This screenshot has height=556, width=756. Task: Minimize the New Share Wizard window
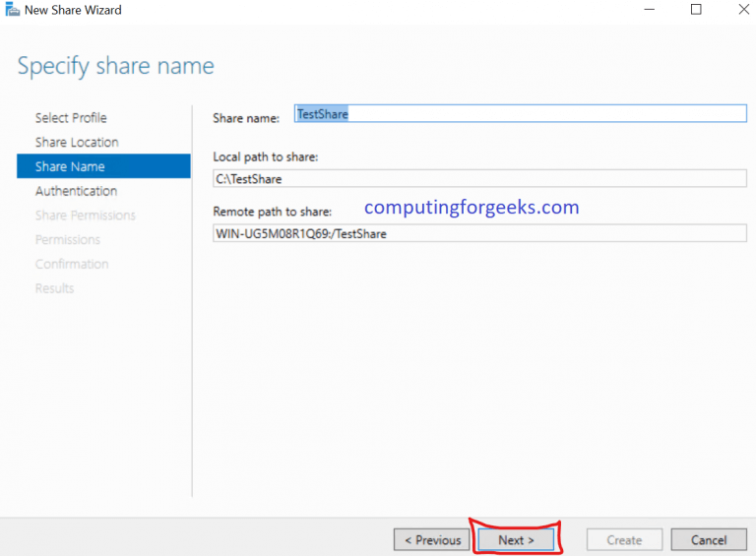(x=653, y=10)
